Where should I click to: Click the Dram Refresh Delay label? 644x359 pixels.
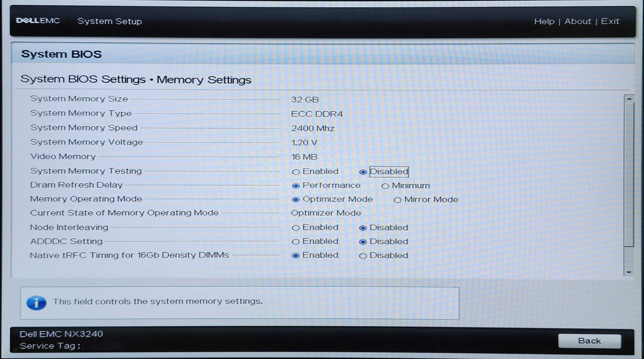(x=76, y=185)
